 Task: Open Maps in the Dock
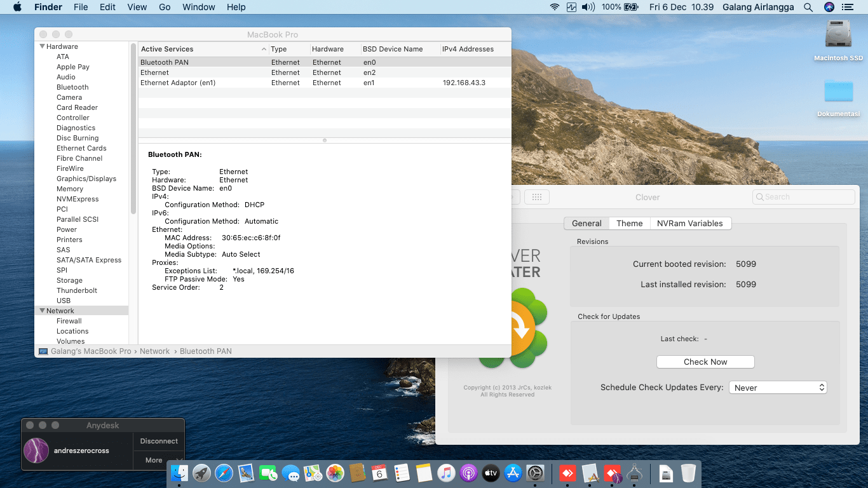[x=313, y=473]
